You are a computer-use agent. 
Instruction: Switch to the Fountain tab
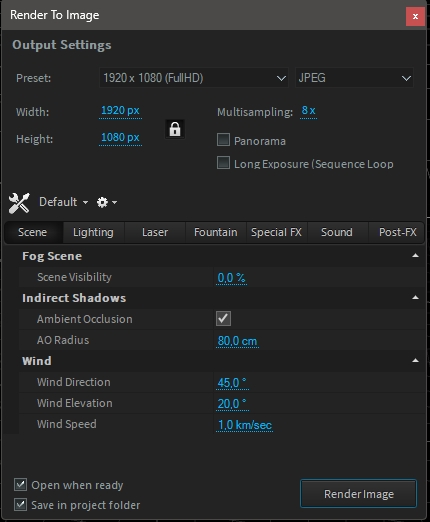pos(216,232)
